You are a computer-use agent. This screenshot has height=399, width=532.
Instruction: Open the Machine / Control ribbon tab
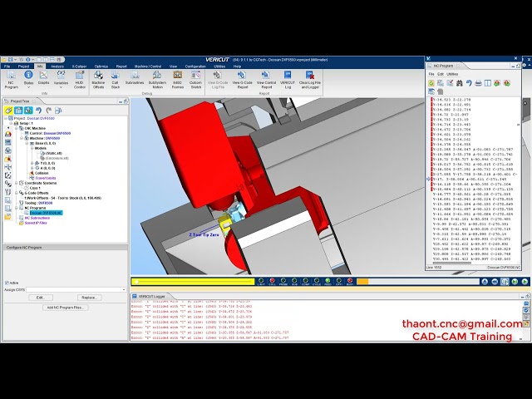point(148,66)
